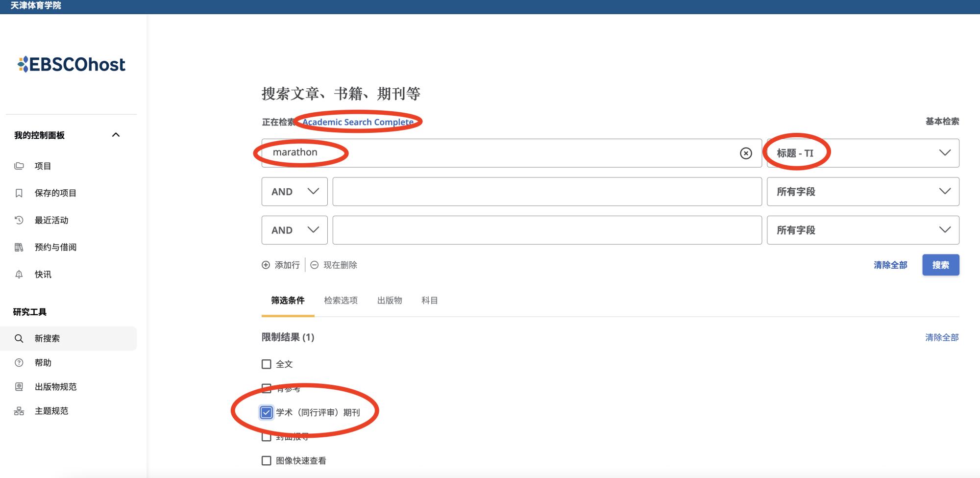
Task: Click the 预约与借阅 books icon
Action: coord(19,247)
